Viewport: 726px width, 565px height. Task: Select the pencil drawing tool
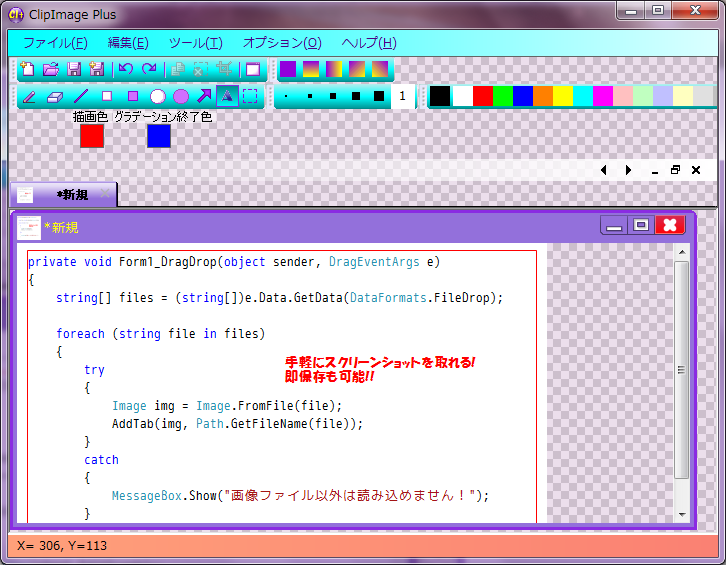coord(29,97)
